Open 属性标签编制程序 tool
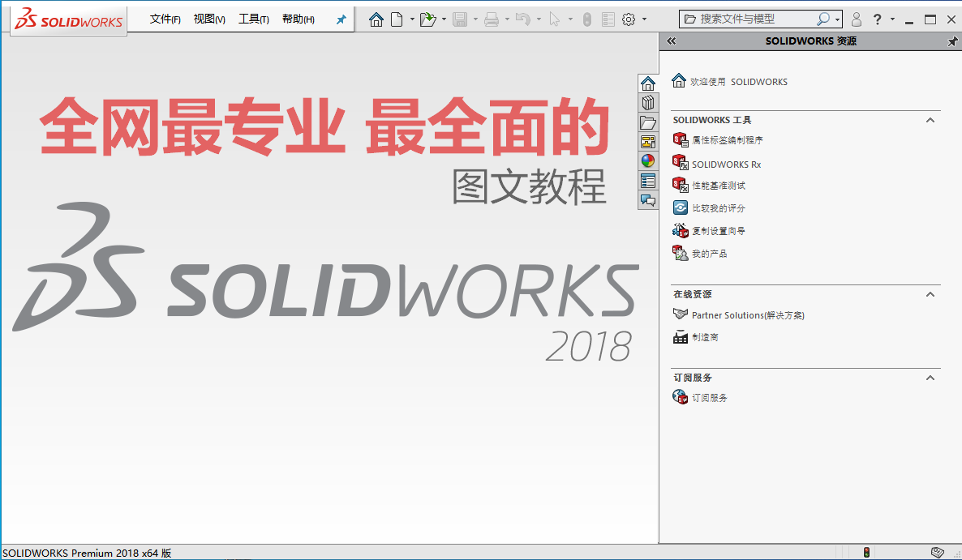This screenshot has width=962, height=560. coord(718,140)
